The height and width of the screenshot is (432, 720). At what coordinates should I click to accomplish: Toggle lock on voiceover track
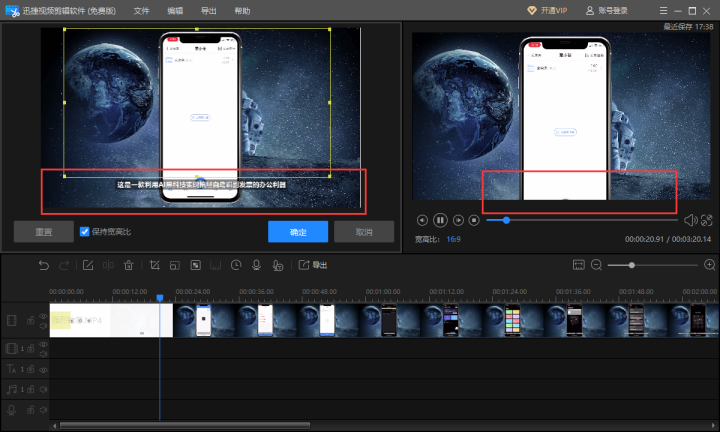click(31, 410)
